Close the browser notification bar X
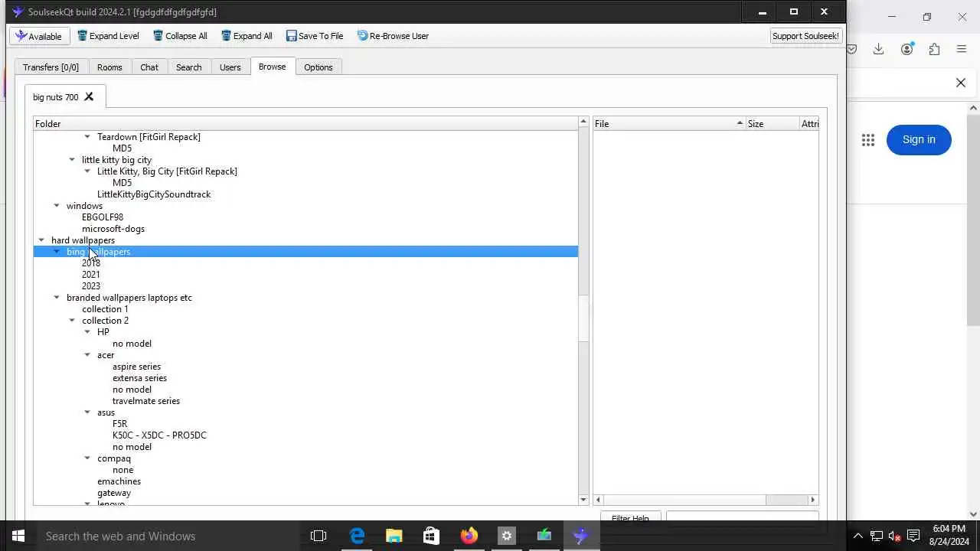Image resolution: width=980 pixels, height=551 pixels. [x=961, y=83]
